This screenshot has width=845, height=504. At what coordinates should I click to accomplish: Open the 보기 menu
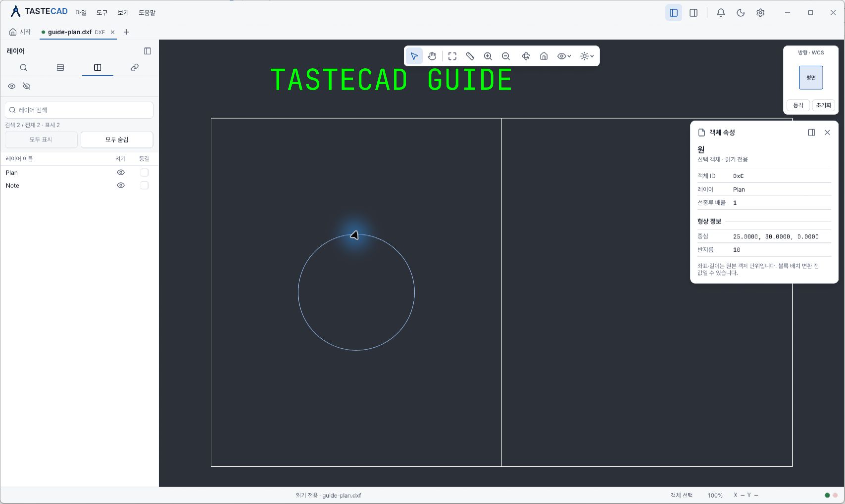(x=123, y=13)
